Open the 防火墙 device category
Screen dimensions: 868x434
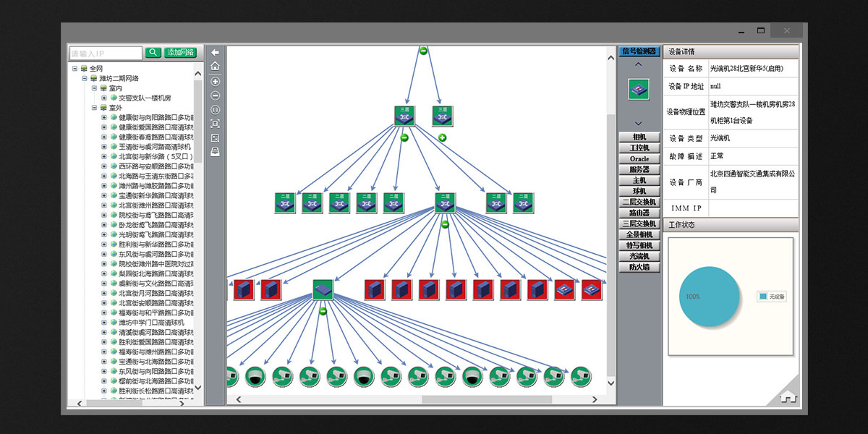pos(639,267)
